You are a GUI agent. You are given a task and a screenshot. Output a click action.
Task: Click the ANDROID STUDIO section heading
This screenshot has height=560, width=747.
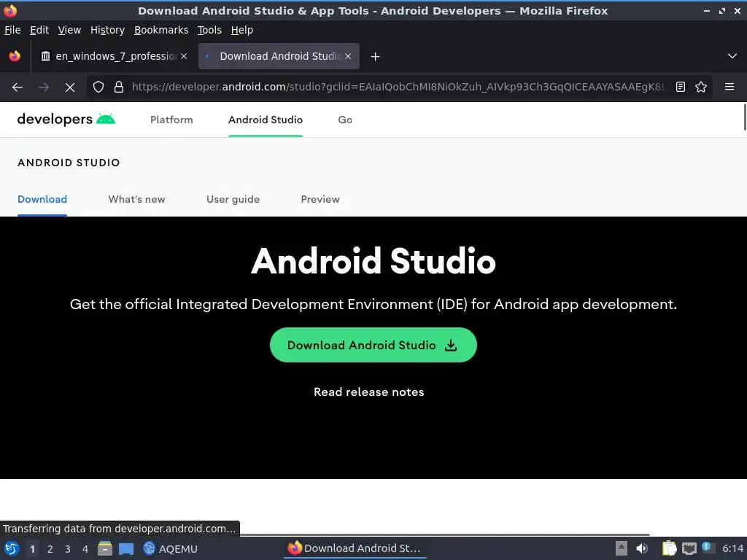tap(69, 163)
